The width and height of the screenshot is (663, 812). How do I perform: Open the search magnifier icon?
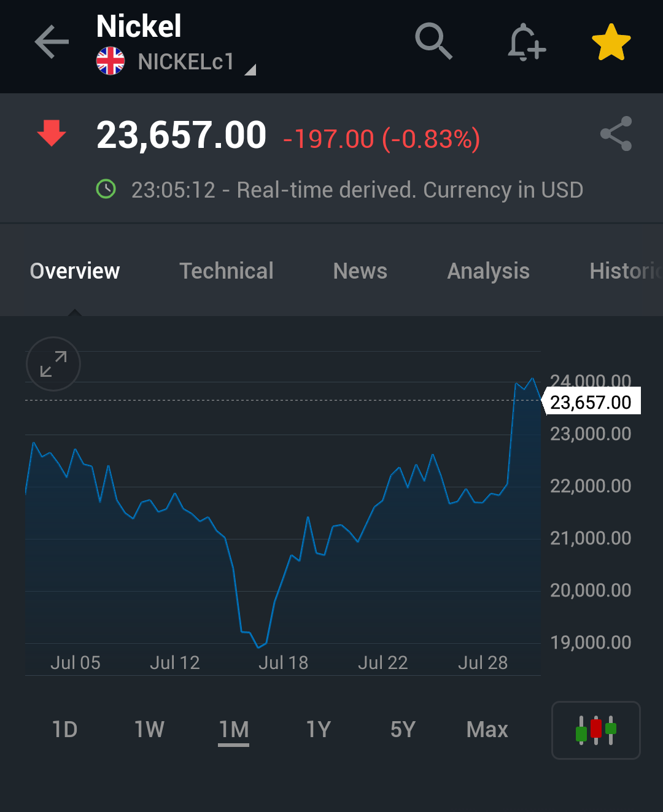tap(433, 42)
